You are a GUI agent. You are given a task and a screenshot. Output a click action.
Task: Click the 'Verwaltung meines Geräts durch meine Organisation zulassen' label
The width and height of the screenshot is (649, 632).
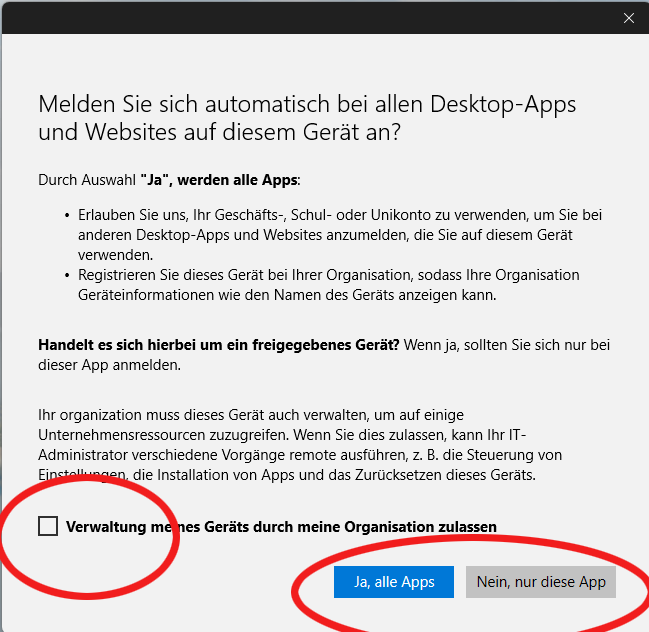281,527
